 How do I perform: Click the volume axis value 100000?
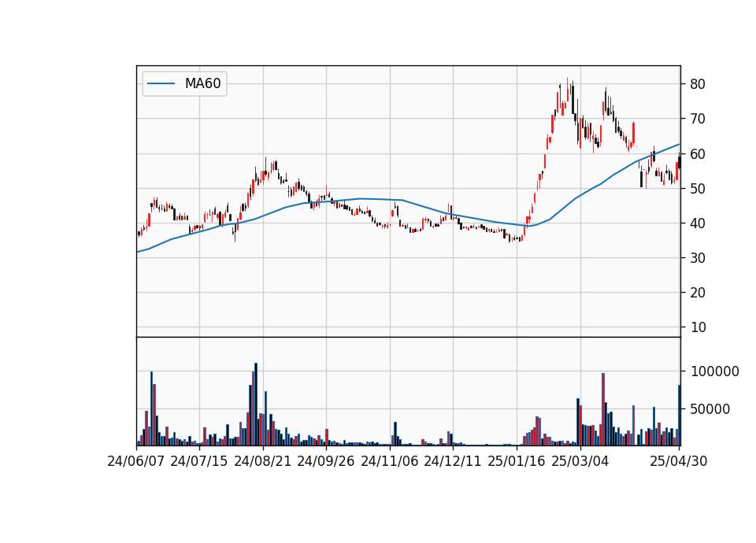(x=715, y=371)
